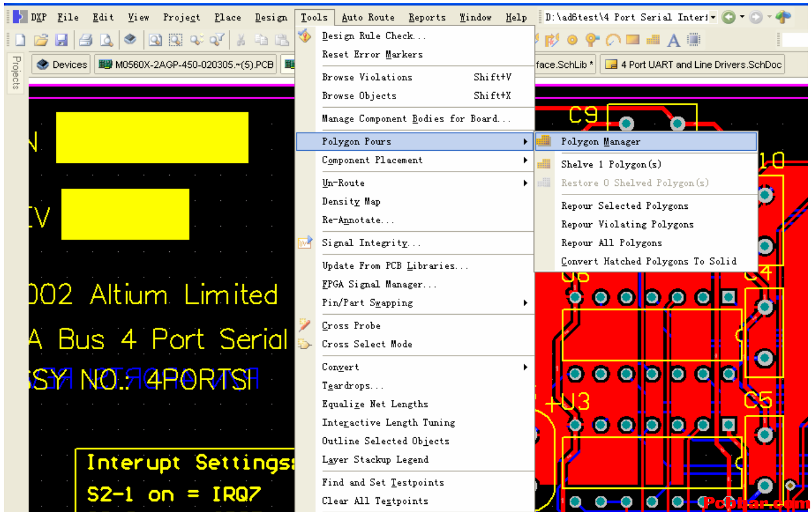
Task: Open the Reports menu
Action: click(x=427, y=17)
